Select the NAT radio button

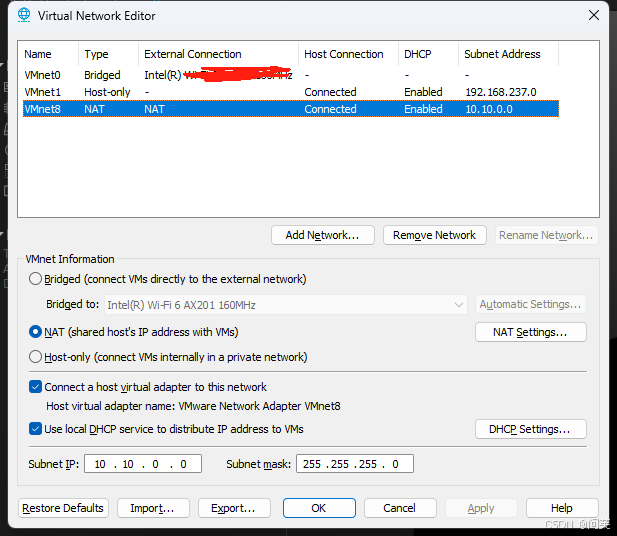[x=35, y=332]
